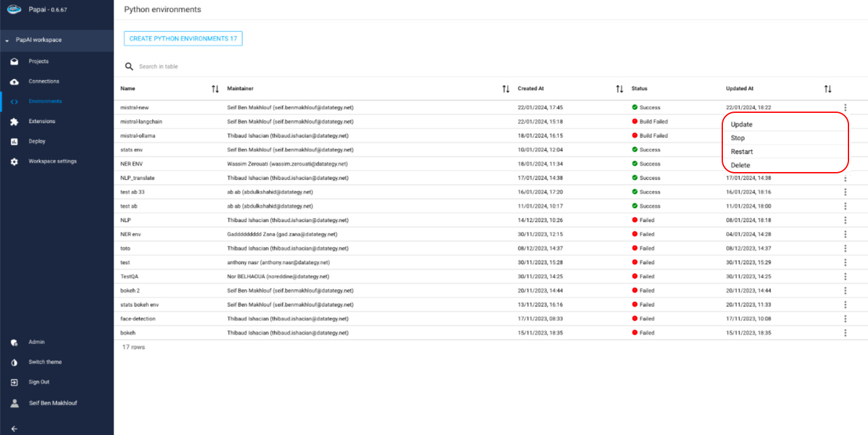Sort the table by Name column
Screen dimensions: 868x435
pos(215,89)
